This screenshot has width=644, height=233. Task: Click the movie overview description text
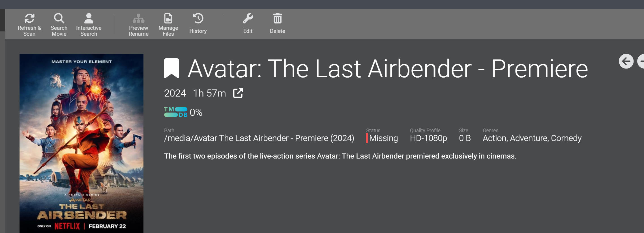click(x=340, y=156)
